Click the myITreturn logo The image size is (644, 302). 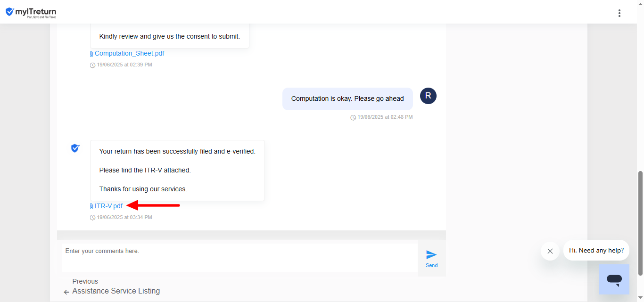(x=31, y=12)
